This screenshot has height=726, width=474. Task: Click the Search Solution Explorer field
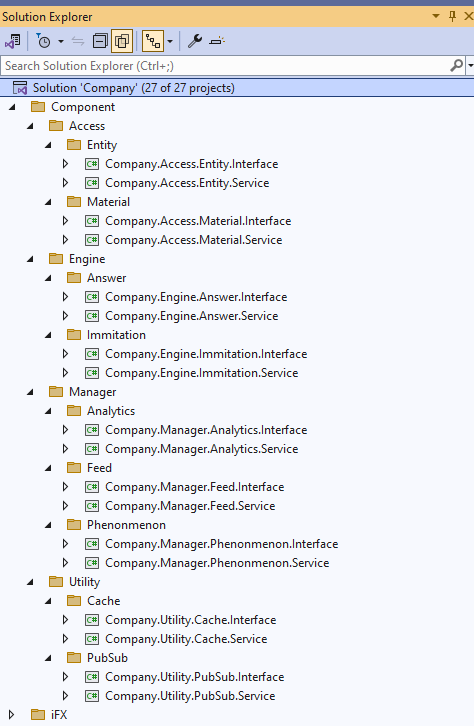[226, 66]
